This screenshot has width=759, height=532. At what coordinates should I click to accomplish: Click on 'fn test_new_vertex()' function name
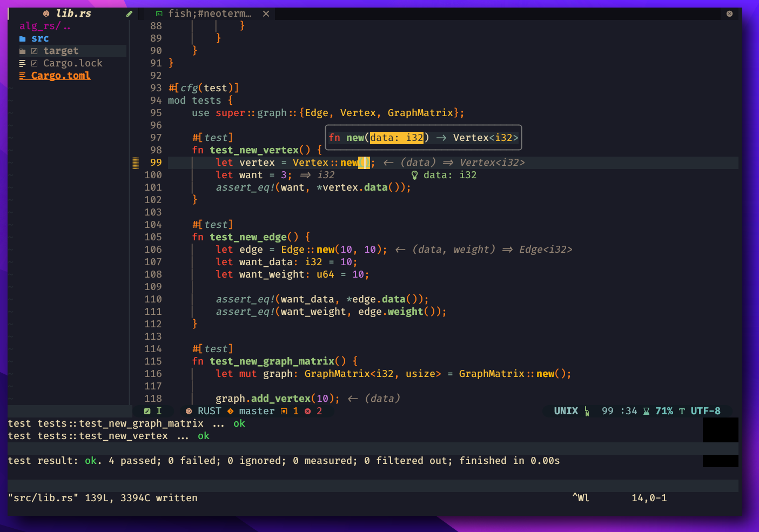click(254, 150)
